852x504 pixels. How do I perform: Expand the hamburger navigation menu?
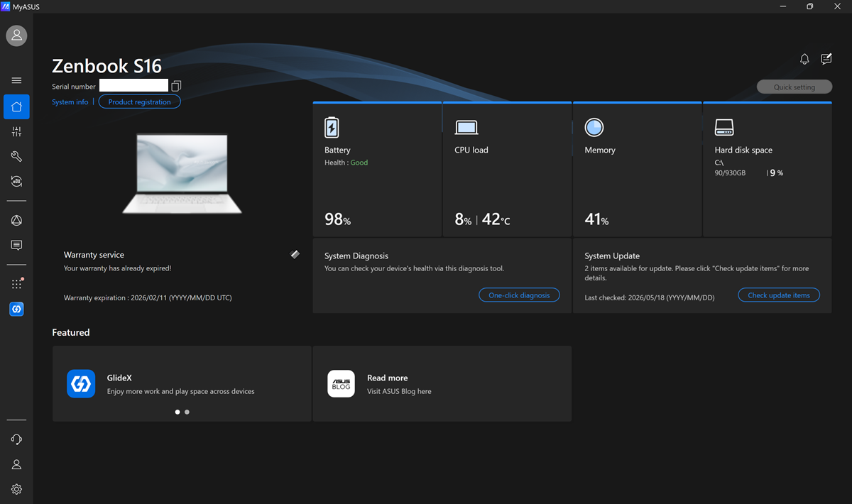tap(16, 80)
